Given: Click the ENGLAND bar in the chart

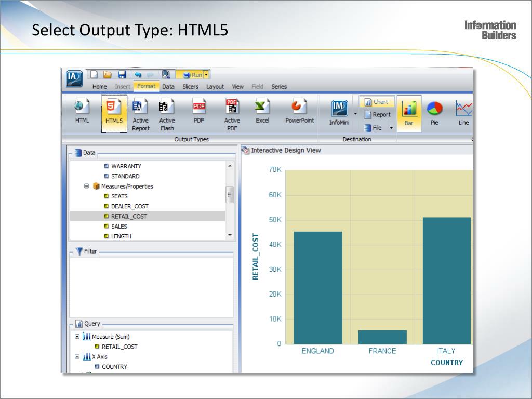Looking at the screenshot, I should click(318, 288).
